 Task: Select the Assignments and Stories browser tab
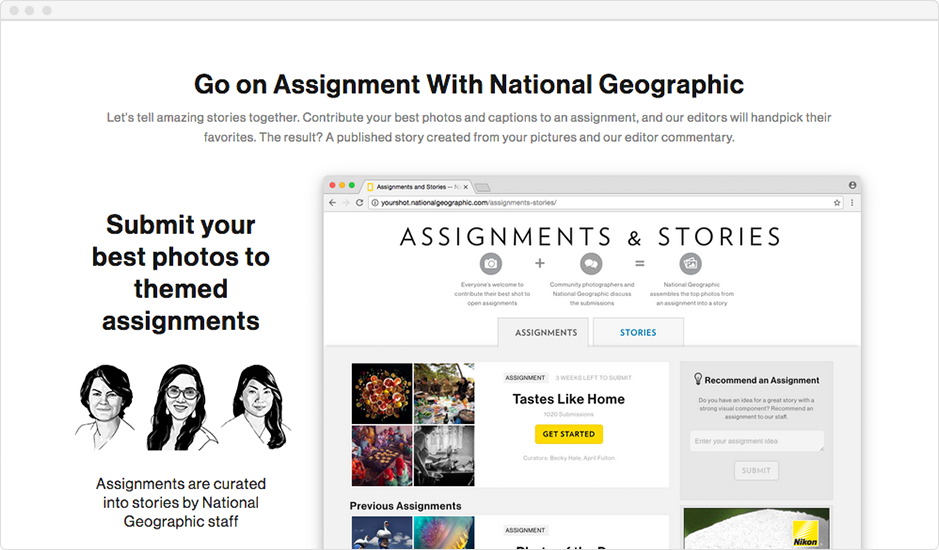[417, 187]
